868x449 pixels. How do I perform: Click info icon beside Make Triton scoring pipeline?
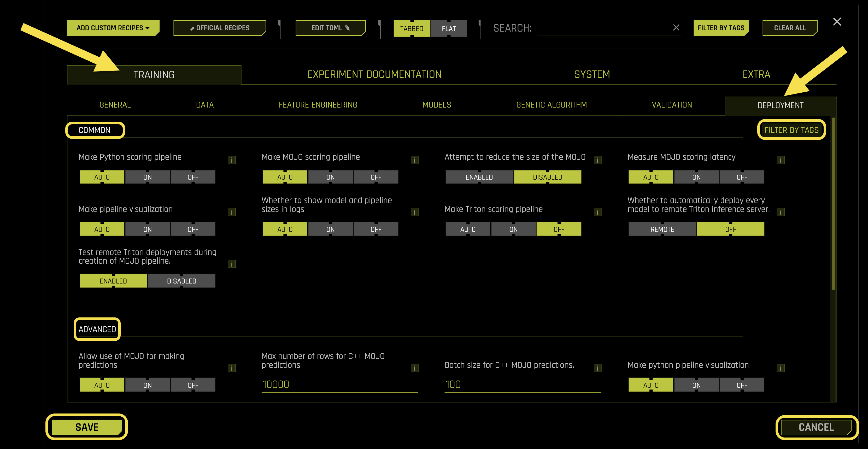[x=598, y=212]
